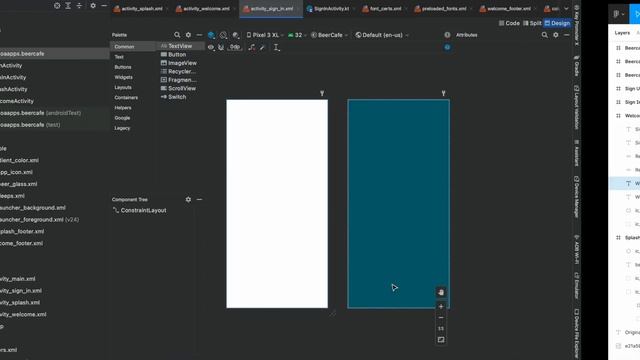The image size is (640, 360).
Task: Hide the Project tool window
Action: coord(104,6)
